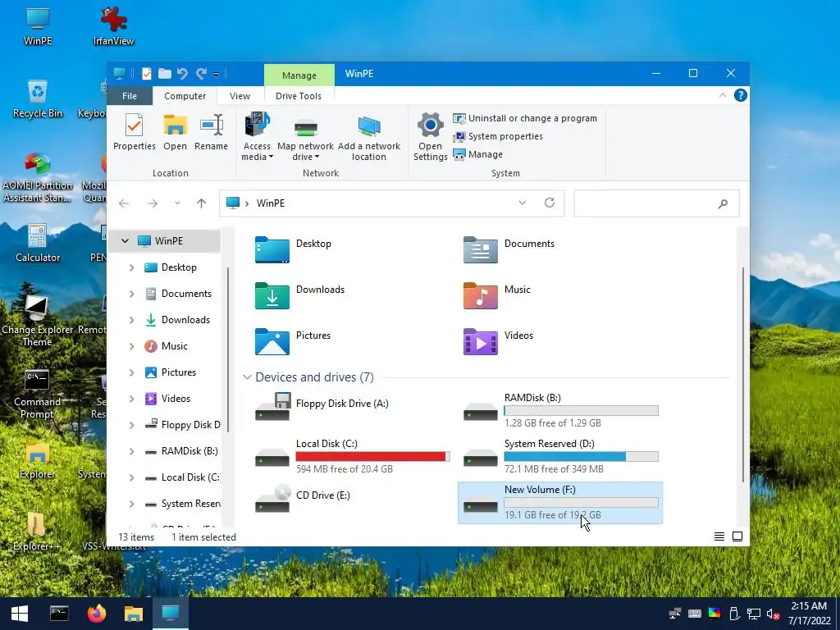Click the taskbar volume muted icon

pos(773,614)
